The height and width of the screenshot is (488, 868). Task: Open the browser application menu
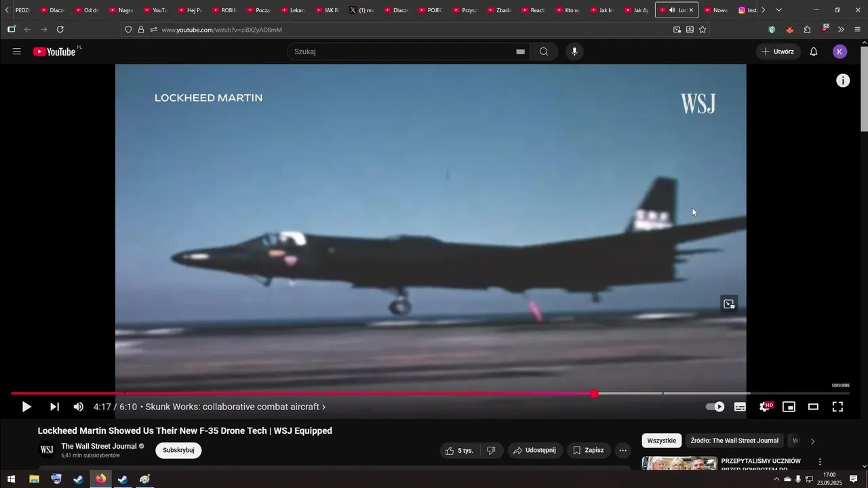point(857,29)
